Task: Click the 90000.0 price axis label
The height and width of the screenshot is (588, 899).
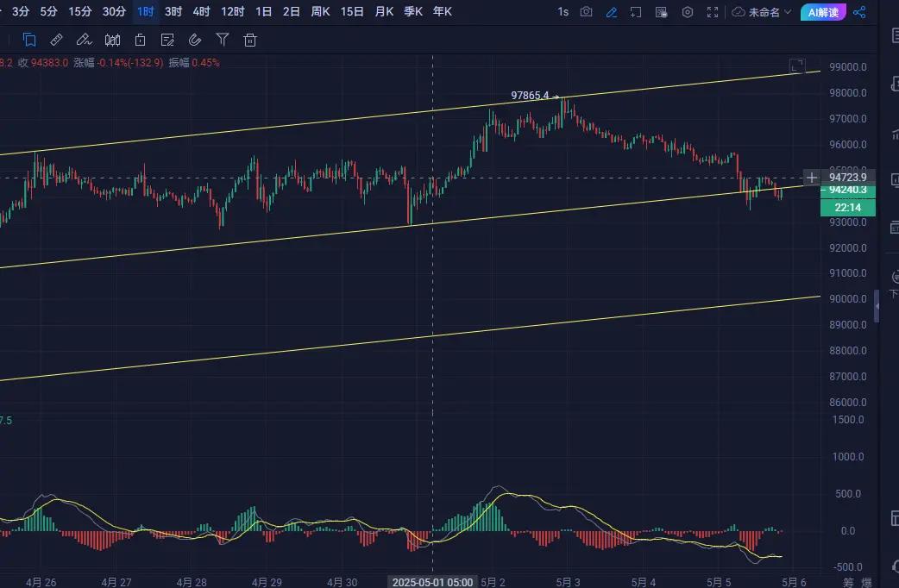Action: point(848,299)
